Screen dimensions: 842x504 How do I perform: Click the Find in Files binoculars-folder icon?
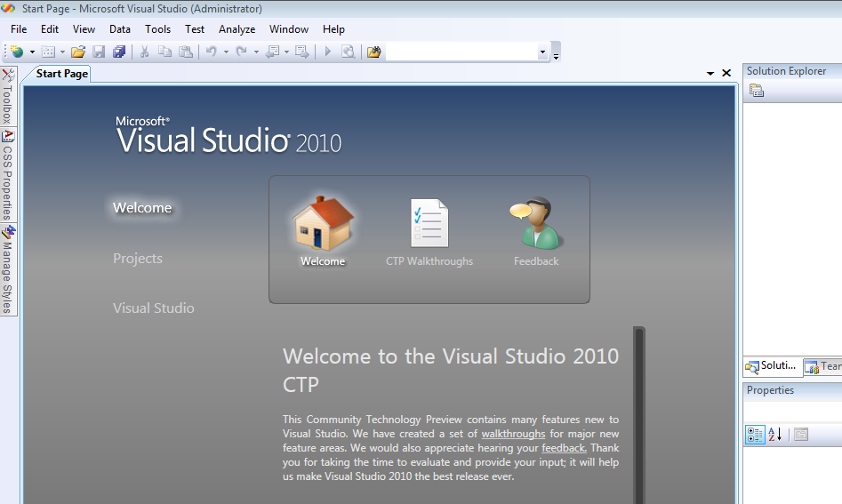pos(373,52)
